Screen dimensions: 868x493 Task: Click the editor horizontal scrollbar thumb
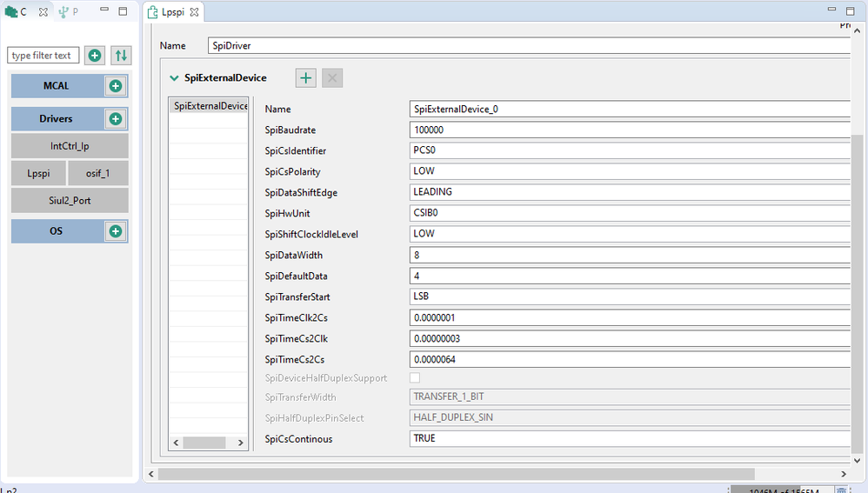[456, 474]
